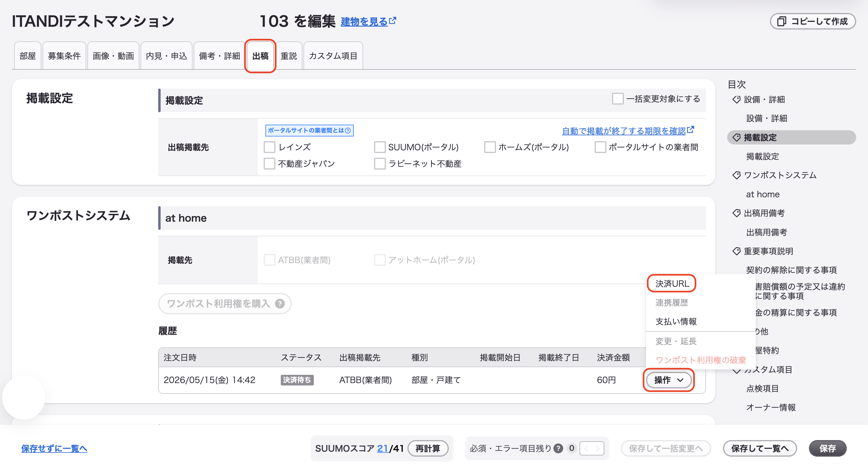Switch to the カスタム項目 tab
868x472 pixels.
[x=333, y=56]
